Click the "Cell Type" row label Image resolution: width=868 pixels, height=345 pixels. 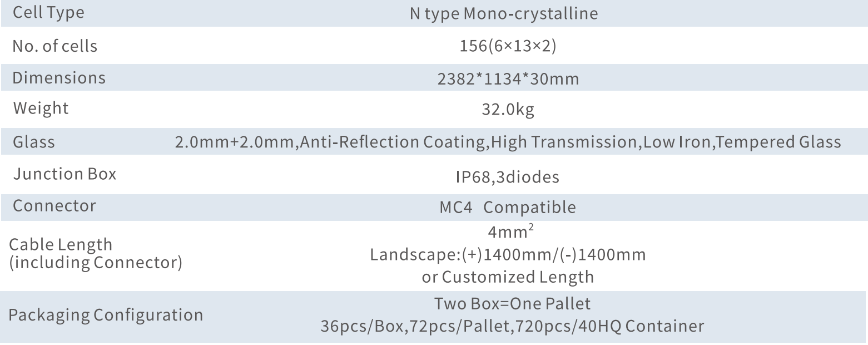[48, 13]
